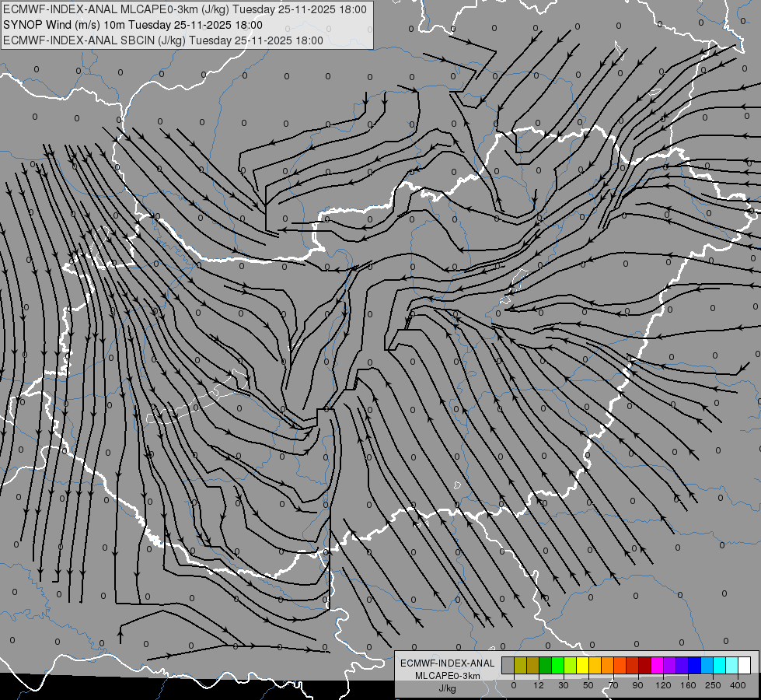Screen dimensions: 761x700
Task: Click the gray swatch at the legend start
Action: 508,665
